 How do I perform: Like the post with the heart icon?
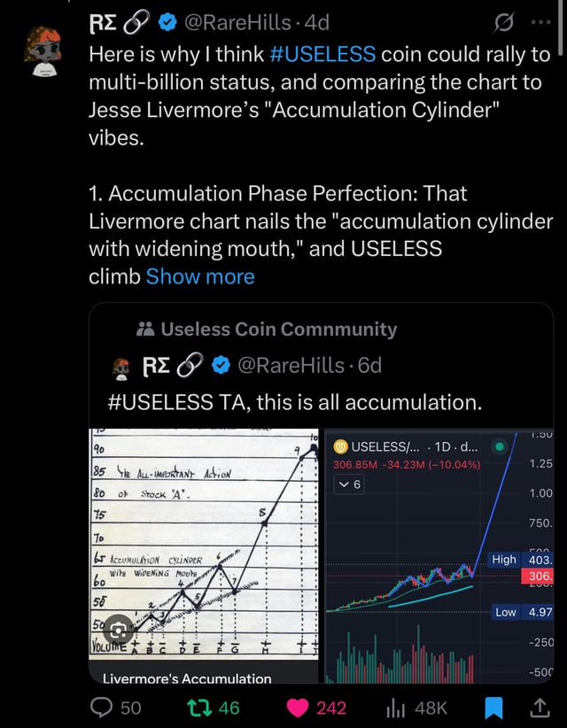tap(298, 708)
